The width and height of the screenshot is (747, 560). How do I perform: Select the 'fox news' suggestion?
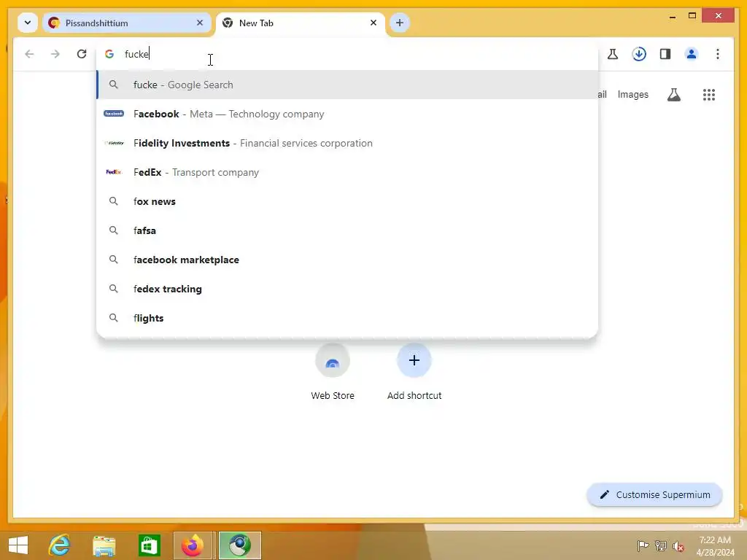pos(347,201)
